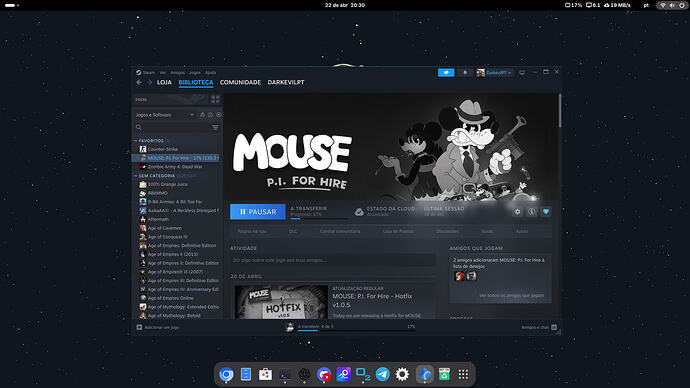
Task: Open game settings gear icon
Action: [518, 212]
